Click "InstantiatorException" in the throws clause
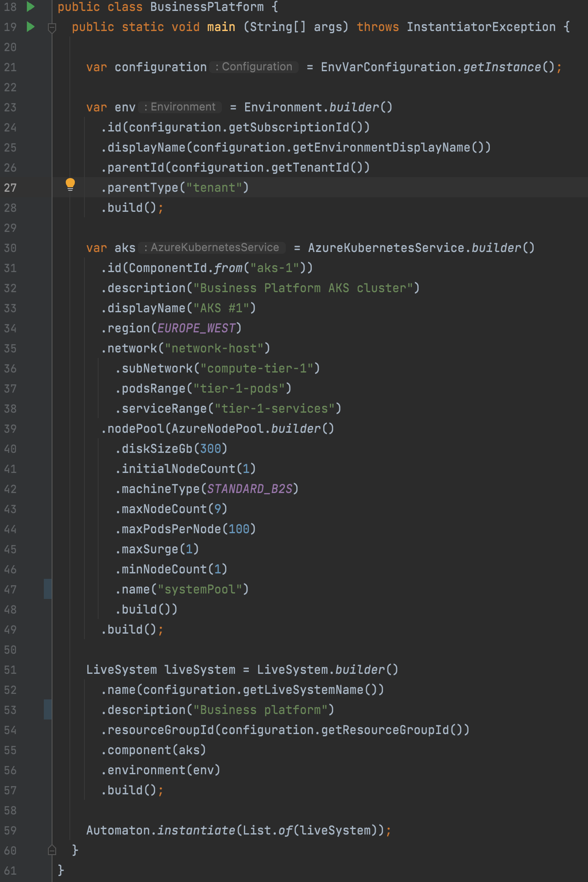 pos(481,27)
